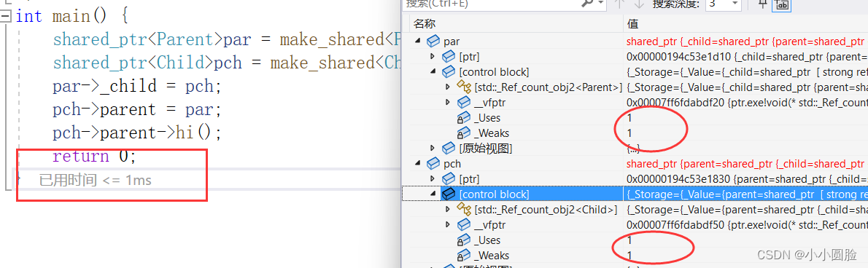868x268 pixels.
Task: Open the search depth combo box
Action: point(723,4)
